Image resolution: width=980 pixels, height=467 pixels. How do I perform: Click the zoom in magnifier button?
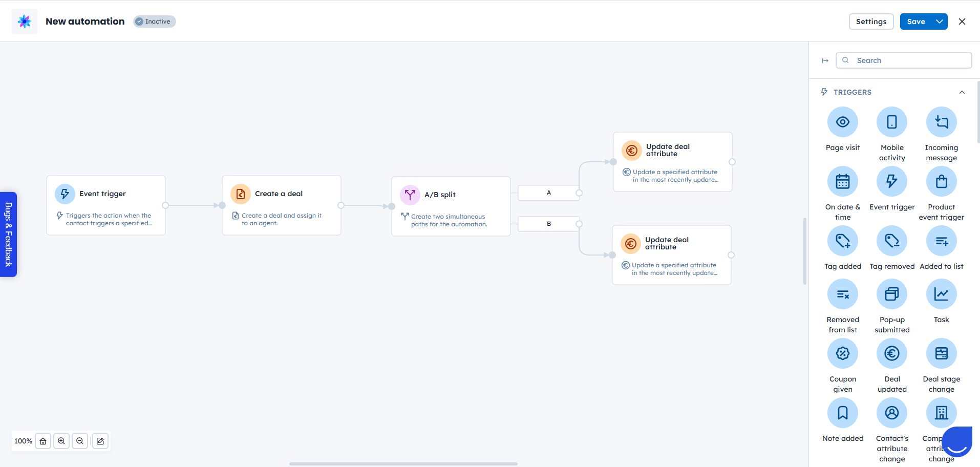61,441
